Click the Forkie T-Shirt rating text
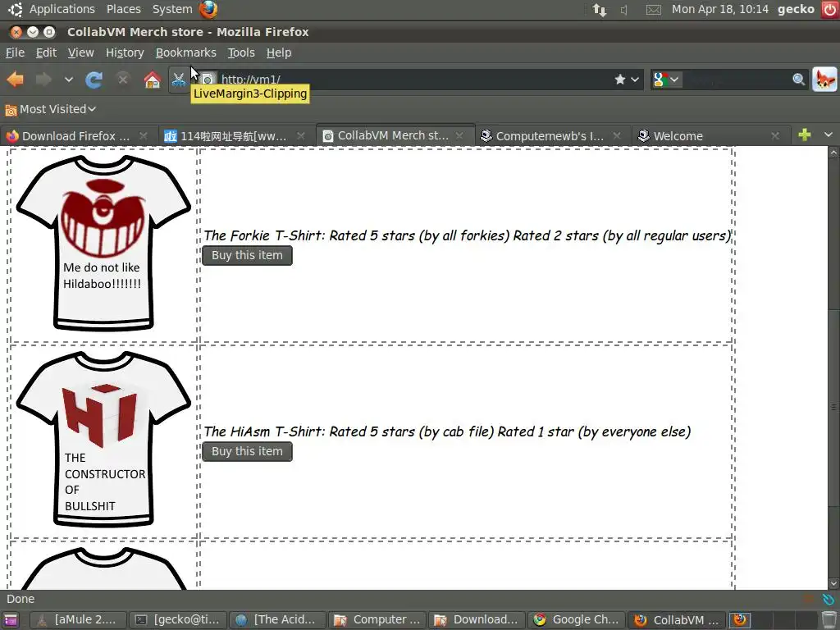 [x=468, y=235]
